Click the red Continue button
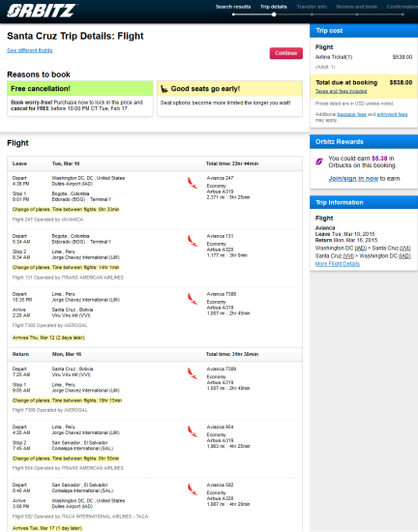Viewport: 418px width, 532px height. click(x=286, y=53)
